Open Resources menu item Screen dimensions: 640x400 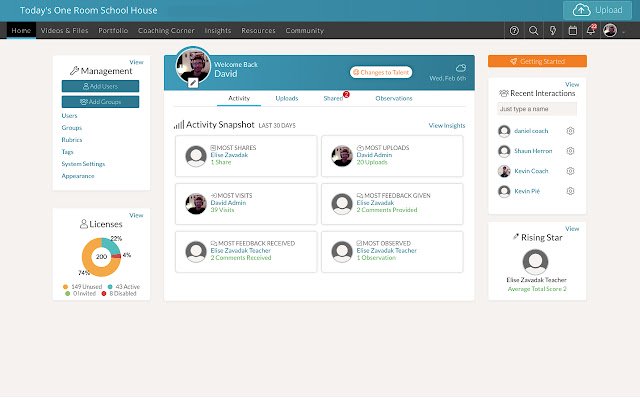tap(258, 31)
